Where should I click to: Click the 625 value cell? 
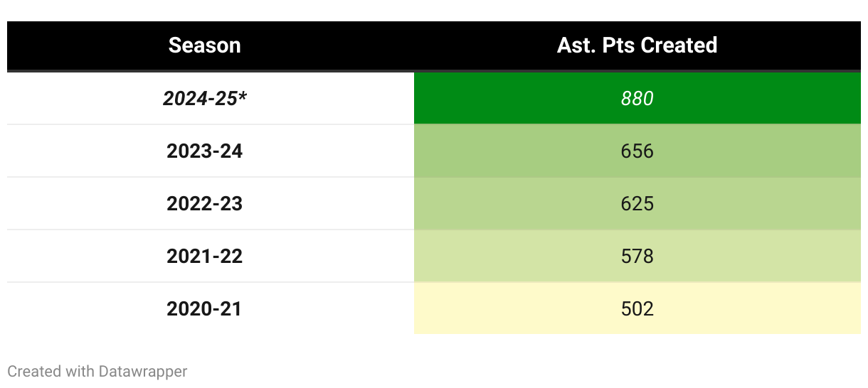pos(637,203)
